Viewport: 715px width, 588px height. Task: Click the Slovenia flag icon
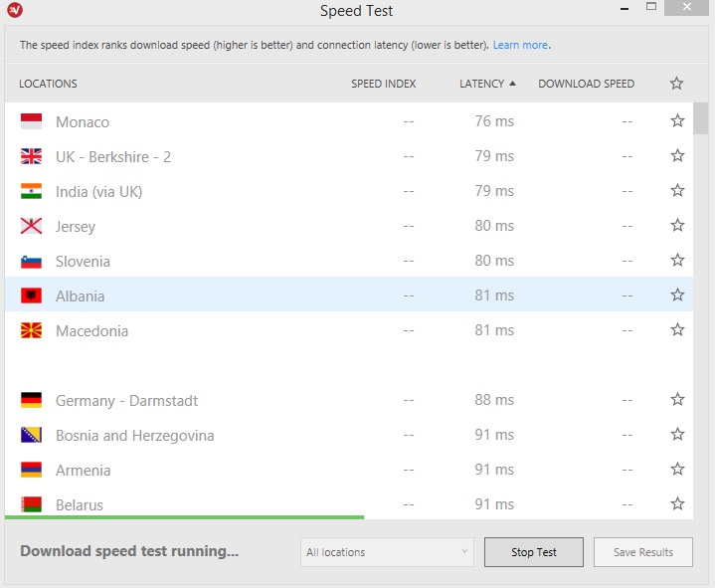(31, 262)
